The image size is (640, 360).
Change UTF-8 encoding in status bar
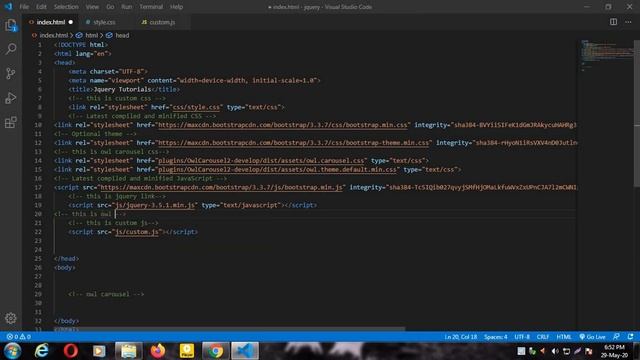pos(522,337)
